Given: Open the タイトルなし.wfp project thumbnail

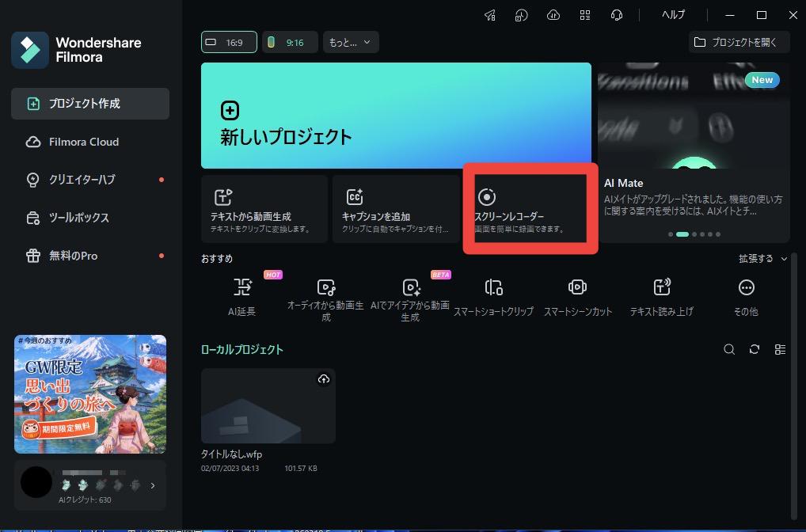Looking at the screenshot, I should (268, 405).
